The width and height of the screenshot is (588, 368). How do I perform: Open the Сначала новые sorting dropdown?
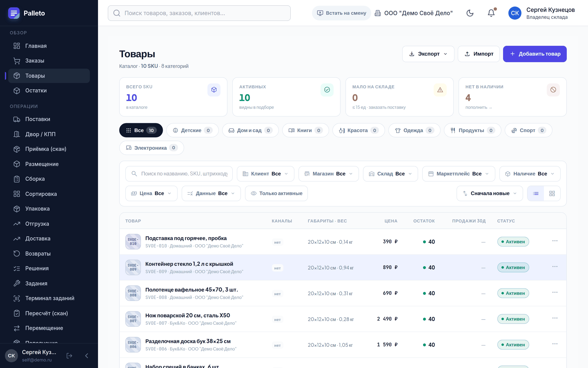point(490,193)
